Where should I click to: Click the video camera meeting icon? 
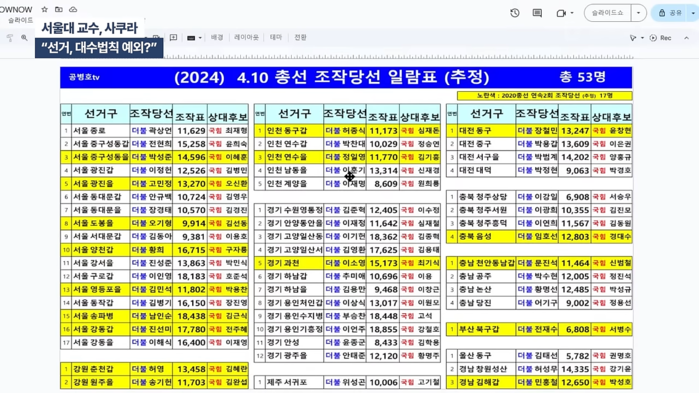pyautogui.click(x=561, y=13)
